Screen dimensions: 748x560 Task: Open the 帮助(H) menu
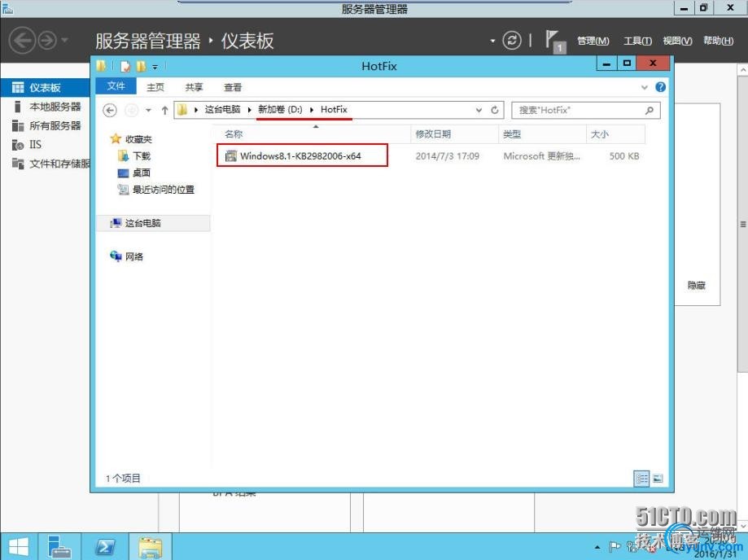[719, 41]
